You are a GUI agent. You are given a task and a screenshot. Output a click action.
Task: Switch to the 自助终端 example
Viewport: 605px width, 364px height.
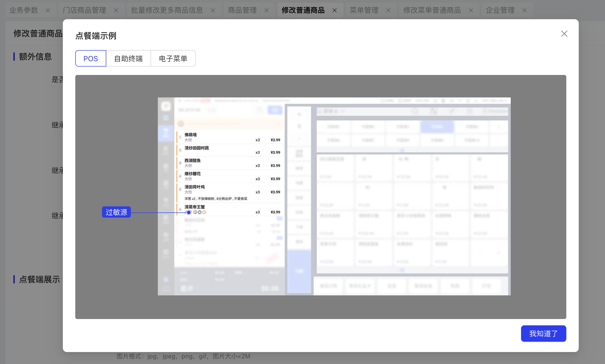(x=128, y=58)
